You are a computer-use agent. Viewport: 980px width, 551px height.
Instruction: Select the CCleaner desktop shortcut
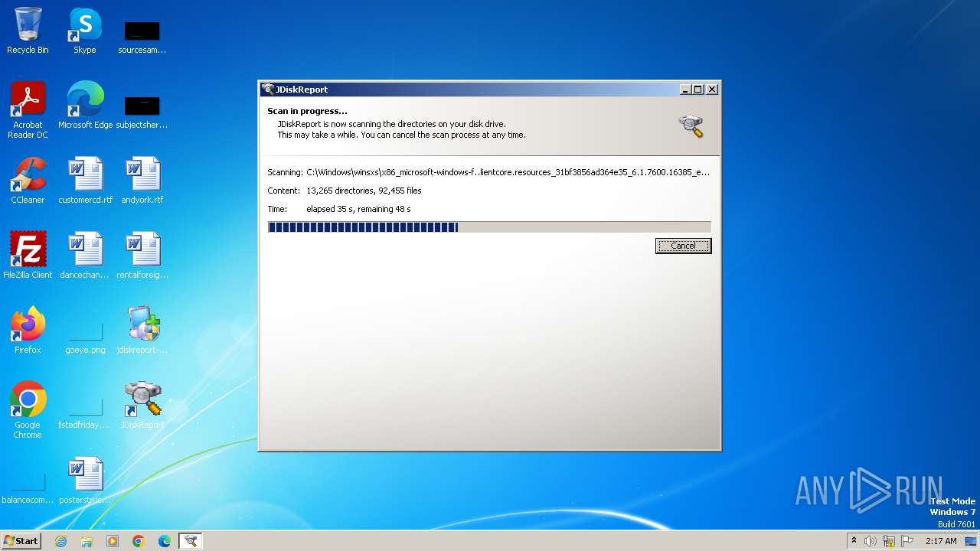(x=28, y=181)
